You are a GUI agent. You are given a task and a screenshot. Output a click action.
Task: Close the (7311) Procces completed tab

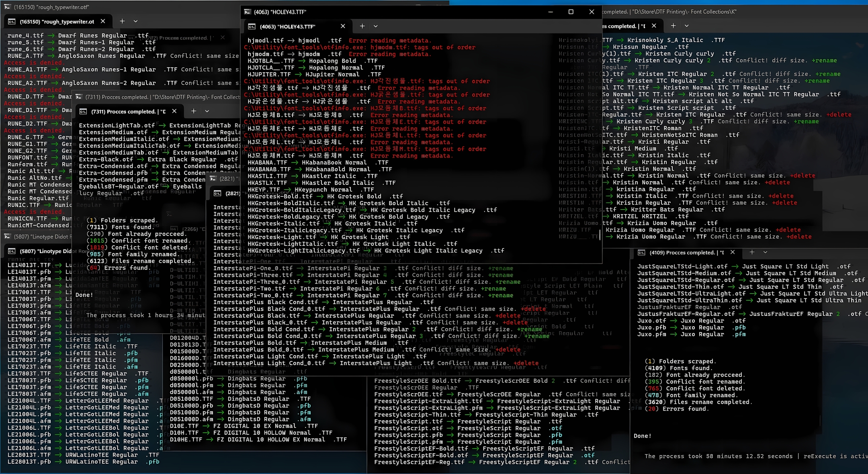point(174,111)
